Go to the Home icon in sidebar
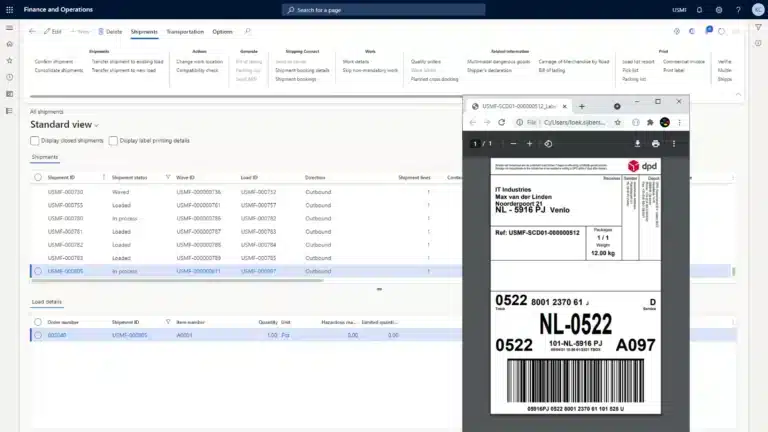Image resolution: width=768 pixels, height=432 pixels. coord(9,44)
